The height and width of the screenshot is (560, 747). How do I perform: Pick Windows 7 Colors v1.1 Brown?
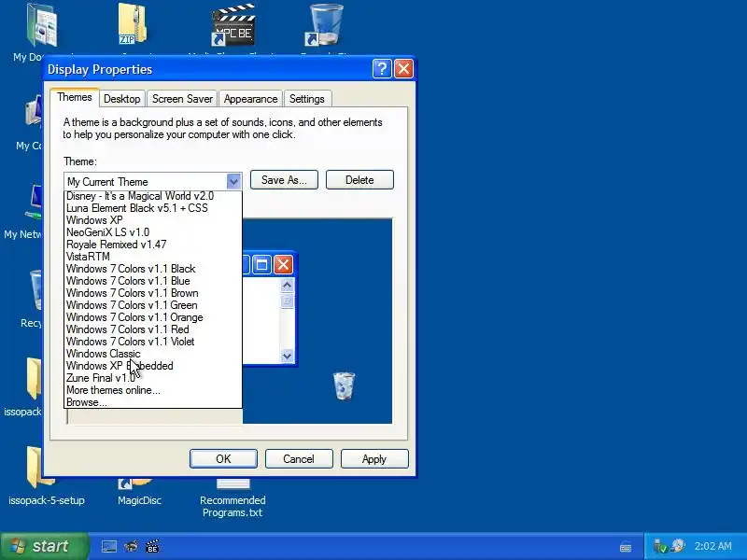coord(152,293)
